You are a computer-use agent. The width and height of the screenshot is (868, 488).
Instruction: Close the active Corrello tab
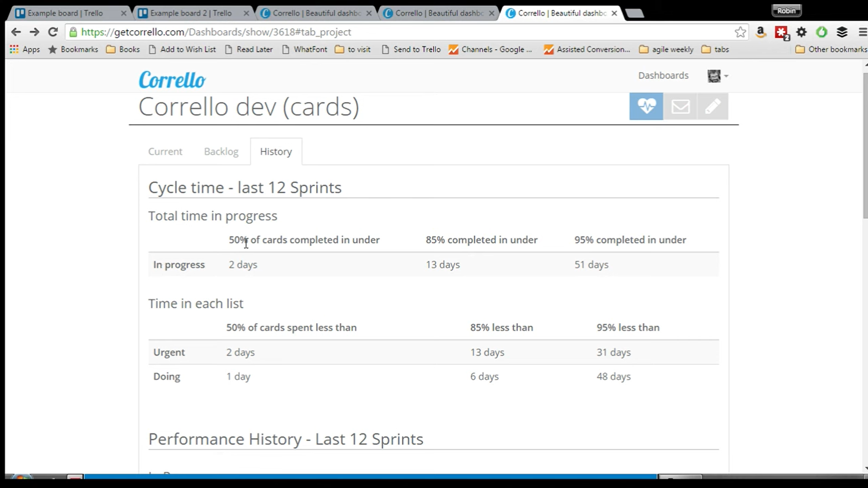(x=614, y=13)
